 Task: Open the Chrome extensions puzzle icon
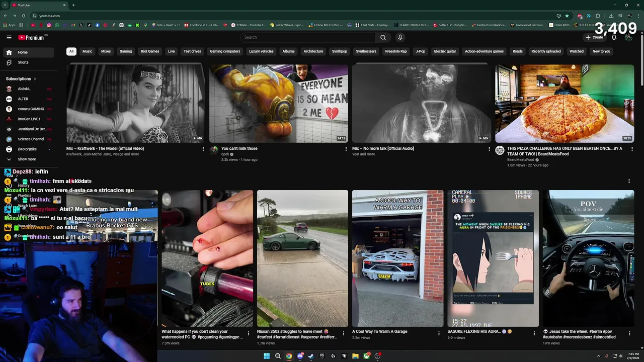click(598, 16)
